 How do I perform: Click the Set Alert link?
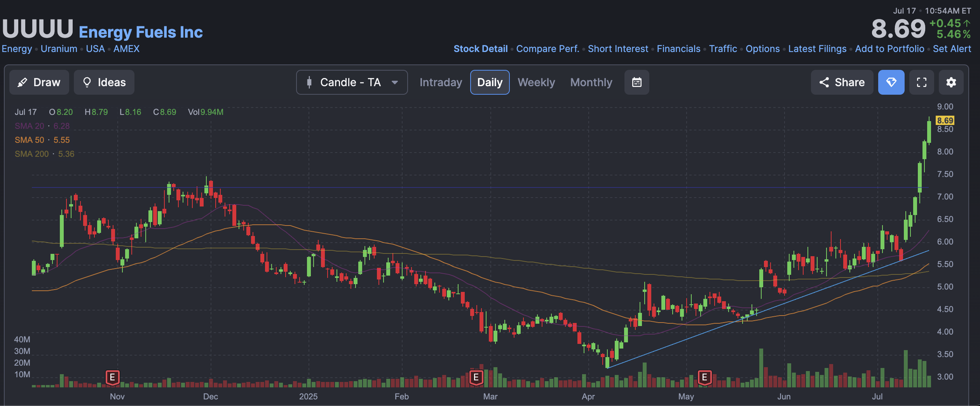(x=952, y=49)
